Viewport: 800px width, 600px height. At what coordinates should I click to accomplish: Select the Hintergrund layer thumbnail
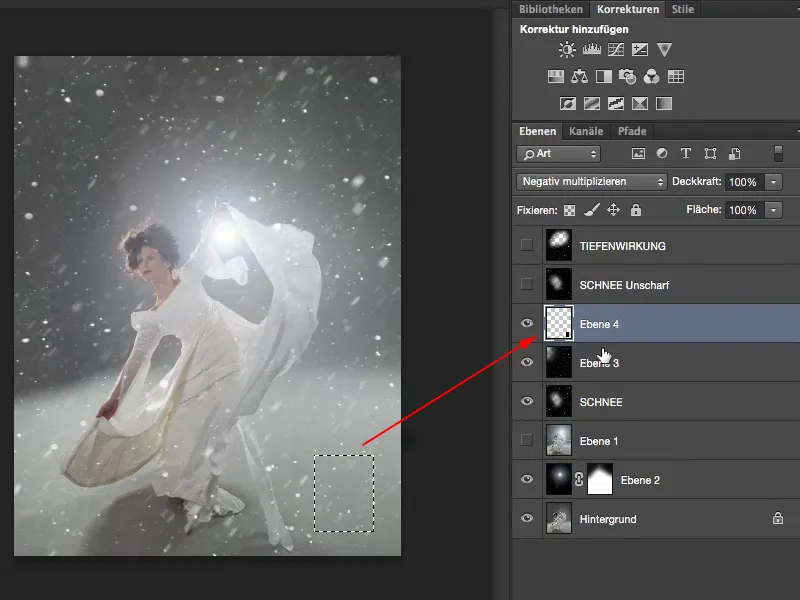pyautogui.click(x=559, y=518)
